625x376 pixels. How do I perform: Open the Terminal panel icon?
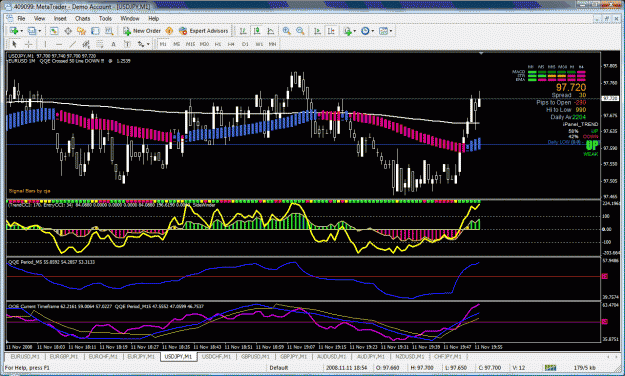(x=95, y=31)
